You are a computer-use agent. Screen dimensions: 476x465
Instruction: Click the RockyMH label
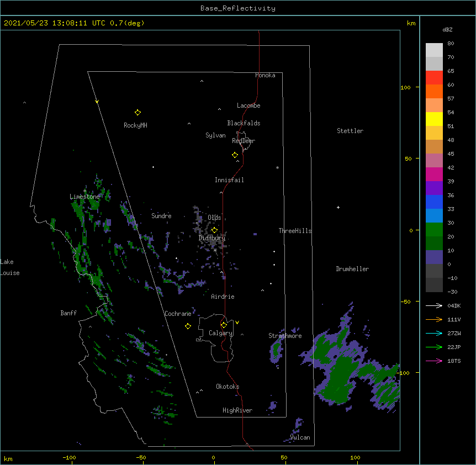tap(135, 125)
